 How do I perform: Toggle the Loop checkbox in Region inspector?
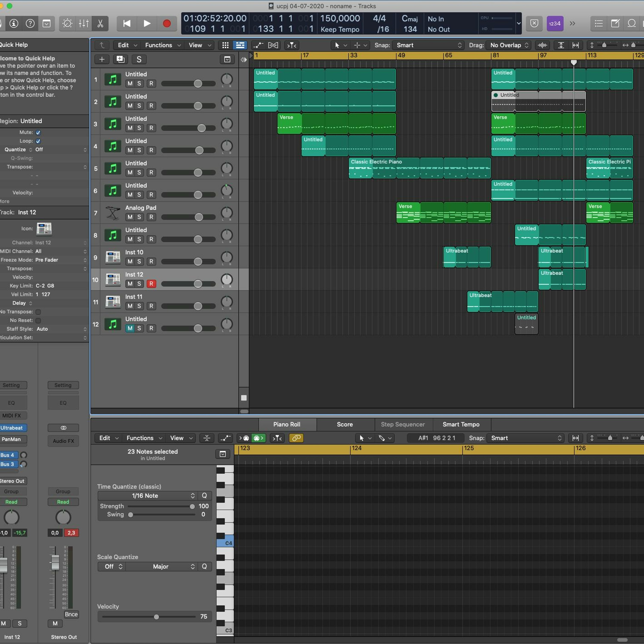tap(38, 141)
